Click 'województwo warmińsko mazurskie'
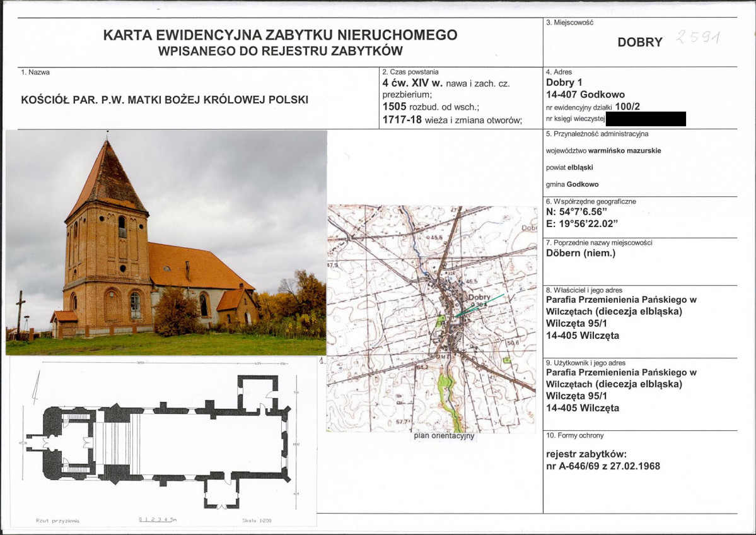Screen dimensions: 756x535 pyautogui.click(x=603, y=151)
